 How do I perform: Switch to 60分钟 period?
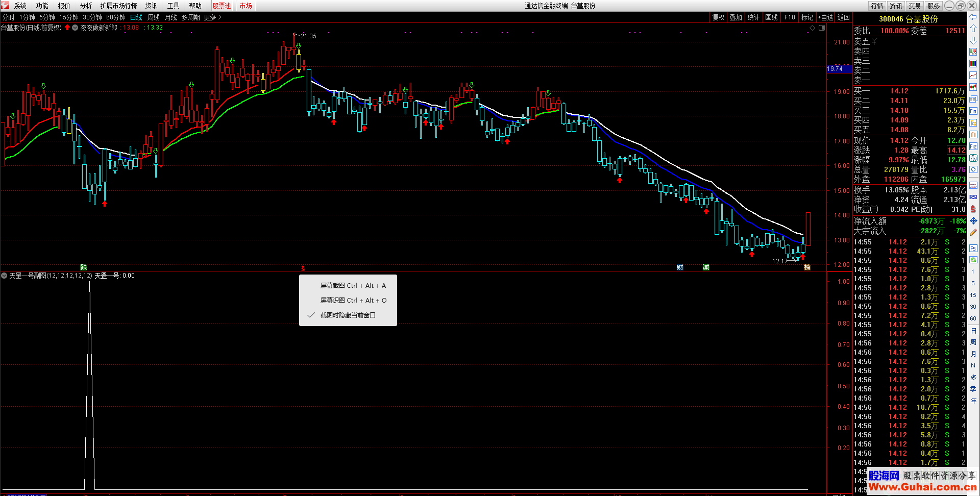116,17
